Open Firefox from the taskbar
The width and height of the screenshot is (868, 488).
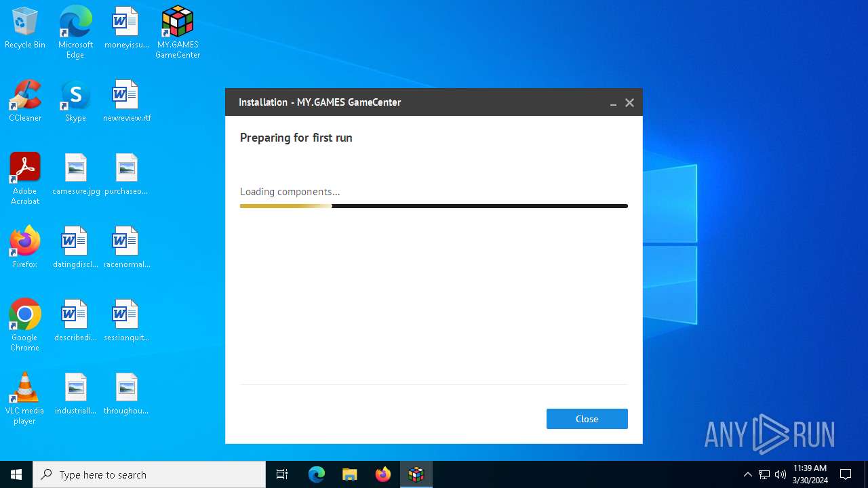click(383, 474)
